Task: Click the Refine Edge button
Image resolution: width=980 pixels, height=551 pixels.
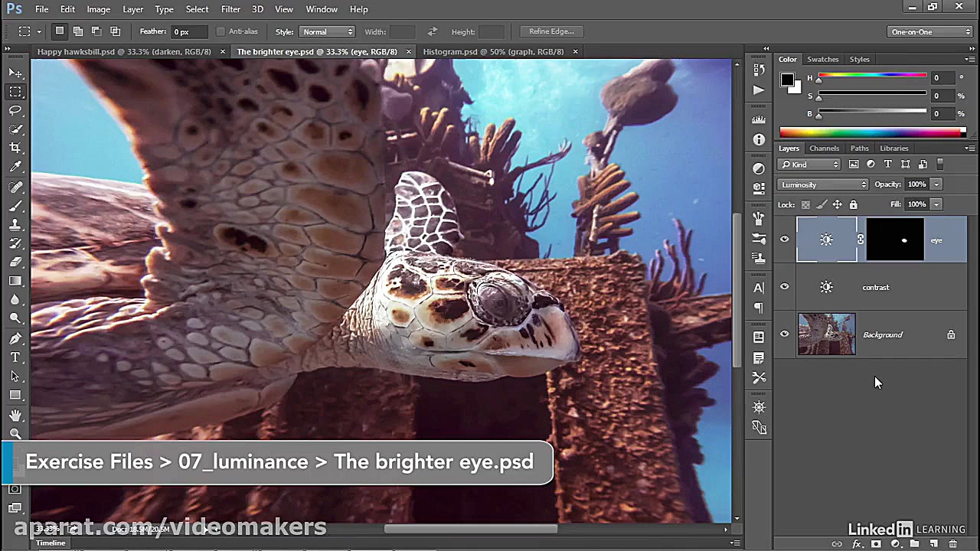Action: coord(551,31)
